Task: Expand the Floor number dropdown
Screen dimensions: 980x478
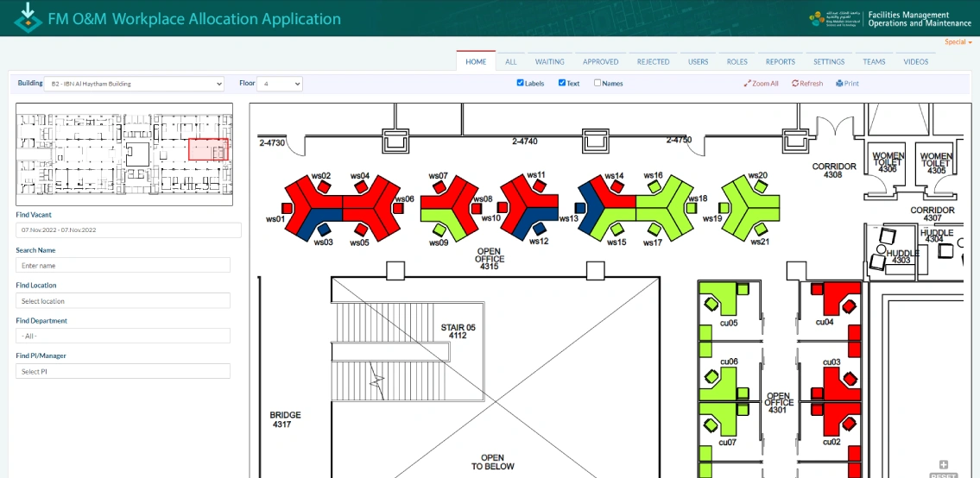Action: pos(280,84)
